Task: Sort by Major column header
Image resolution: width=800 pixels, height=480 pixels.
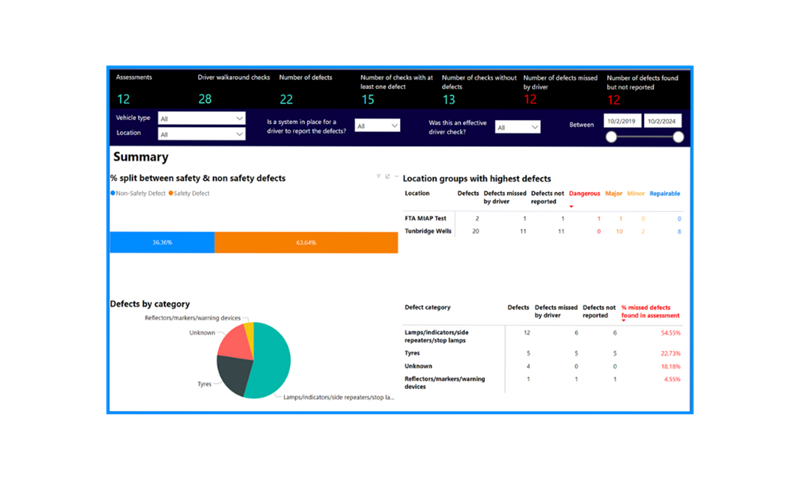Action: pos(614,193)
